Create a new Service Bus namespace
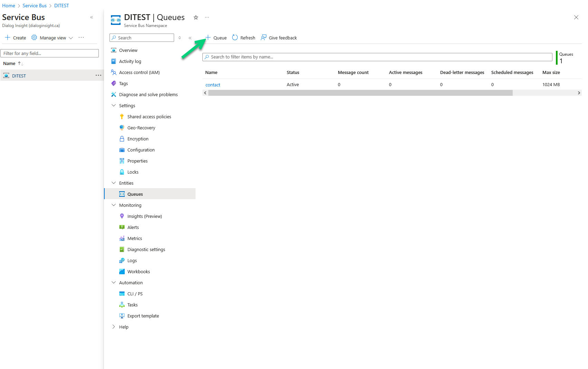 click(16, 38)
